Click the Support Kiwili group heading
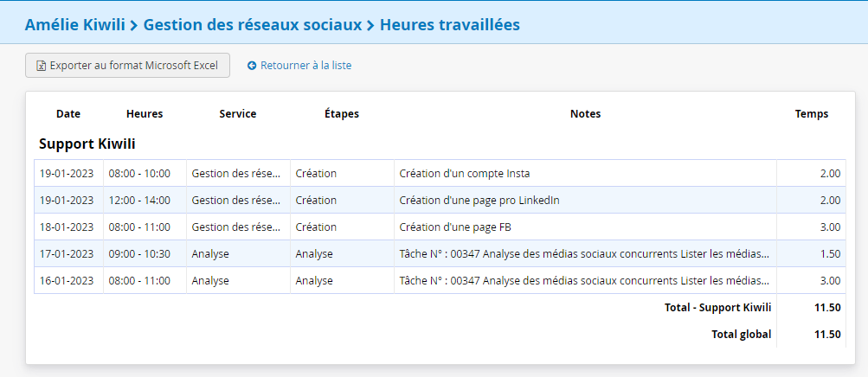868x377 pixels. pos(87,144)
